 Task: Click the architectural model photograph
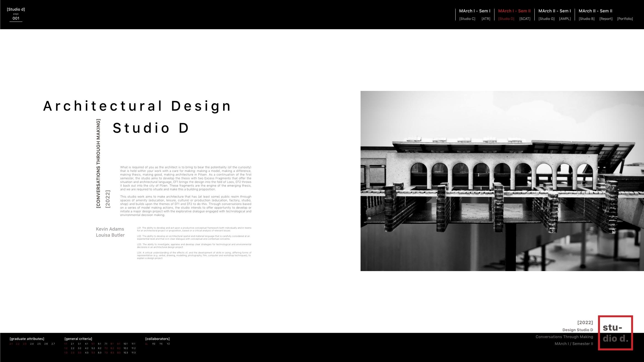[502, 181]
